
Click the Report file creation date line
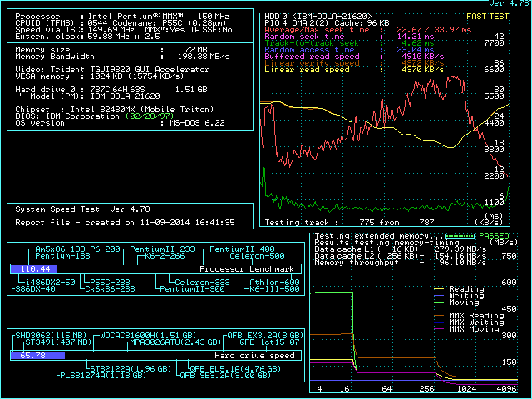[x=125, y=223]
